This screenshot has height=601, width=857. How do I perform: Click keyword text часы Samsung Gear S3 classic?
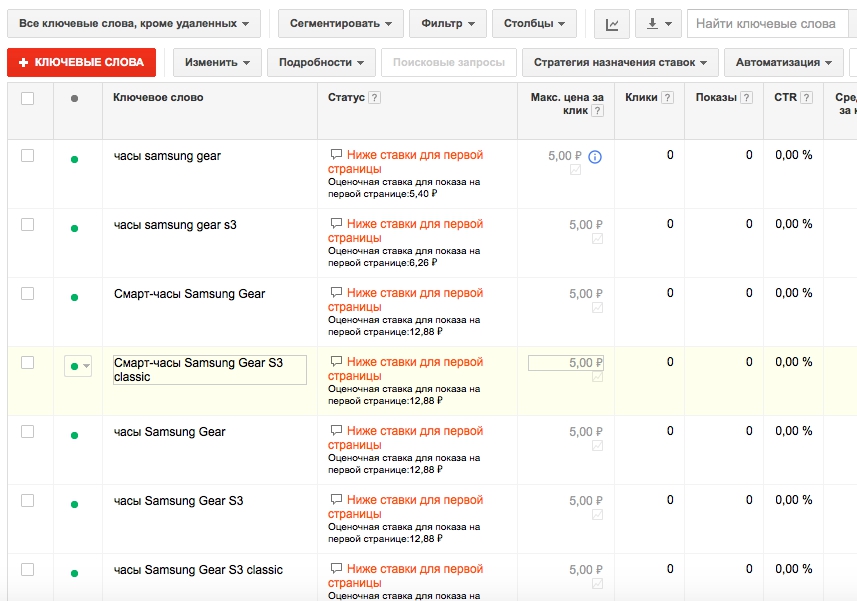coord(198,570)
